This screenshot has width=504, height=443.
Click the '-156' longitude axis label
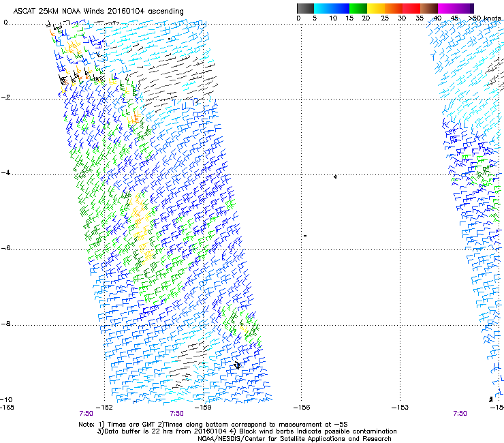(302, 408)
